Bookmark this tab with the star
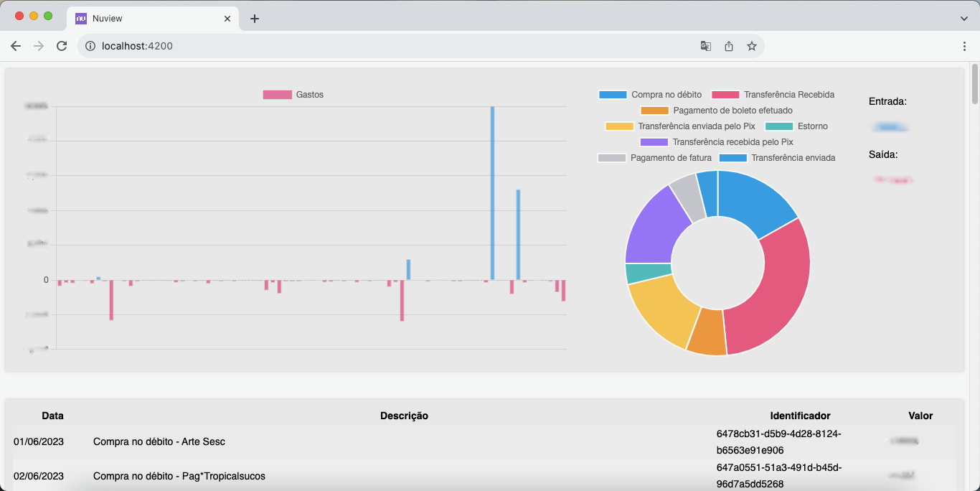 [x=752, y=46]
